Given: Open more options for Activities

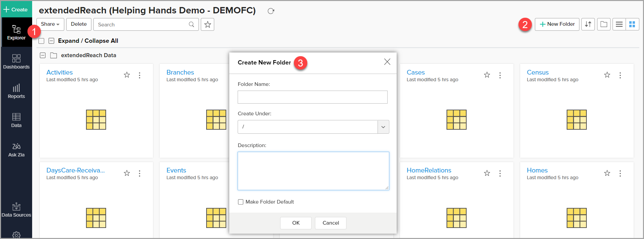Looking at the screenshot, I should coord(140,75).
